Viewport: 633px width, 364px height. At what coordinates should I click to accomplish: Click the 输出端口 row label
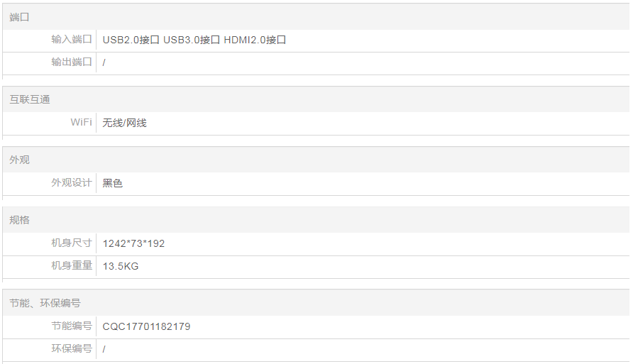72,62
